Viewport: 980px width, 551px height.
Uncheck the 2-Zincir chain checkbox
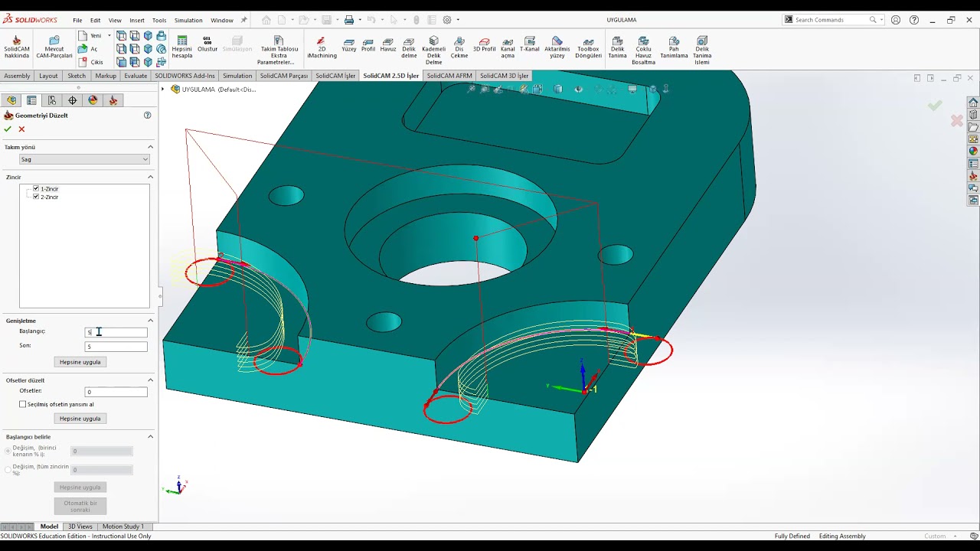click(x=36, y=197)
